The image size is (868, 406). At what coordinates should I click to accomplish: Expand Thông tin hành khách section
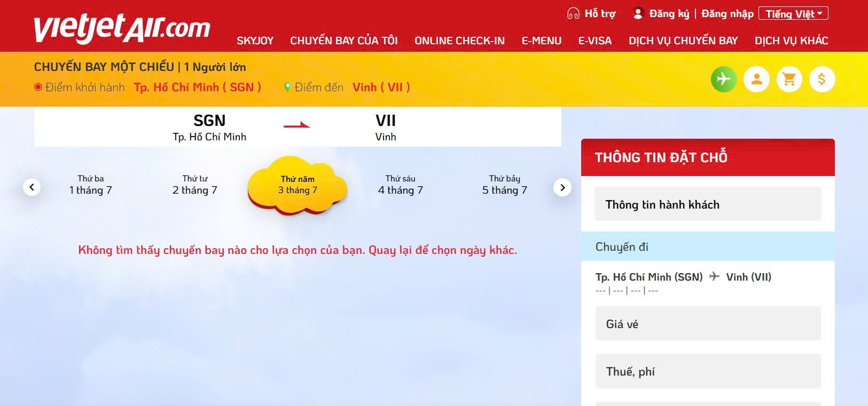(x=708, y=204)
